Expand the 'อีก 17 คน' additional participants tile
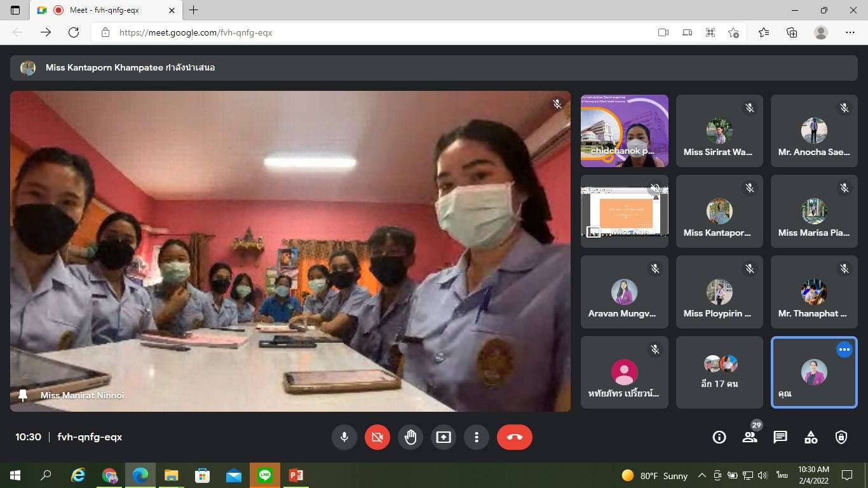 (719, 372)
